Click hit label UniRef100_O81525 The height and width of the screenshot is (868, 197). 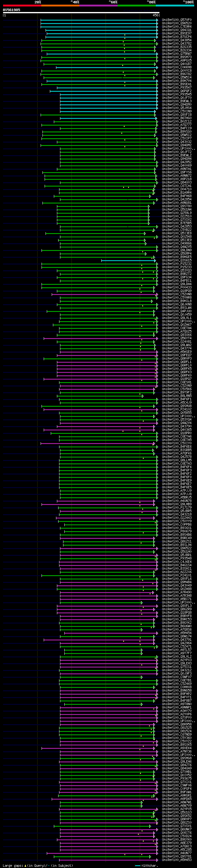pos(177,728)
